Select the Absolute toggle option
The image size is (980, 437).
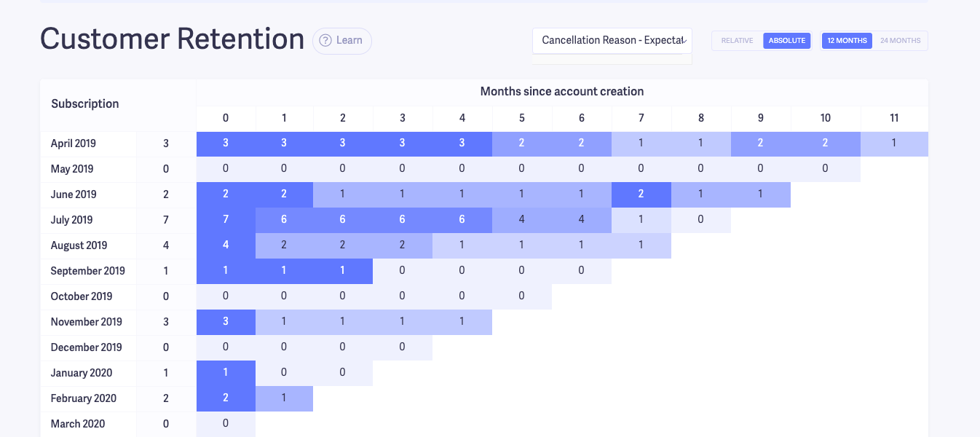[x=787, y=41]
